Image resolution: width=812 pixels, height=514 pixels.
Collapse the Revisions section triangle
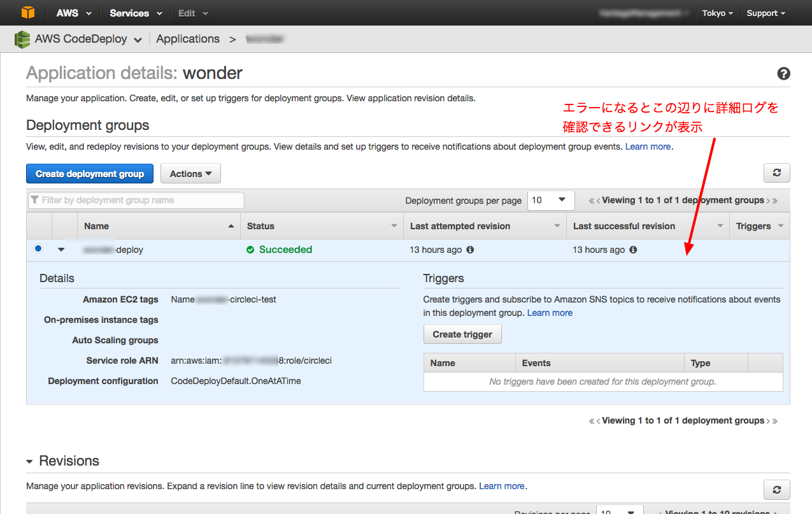click(x=30, y=460)
